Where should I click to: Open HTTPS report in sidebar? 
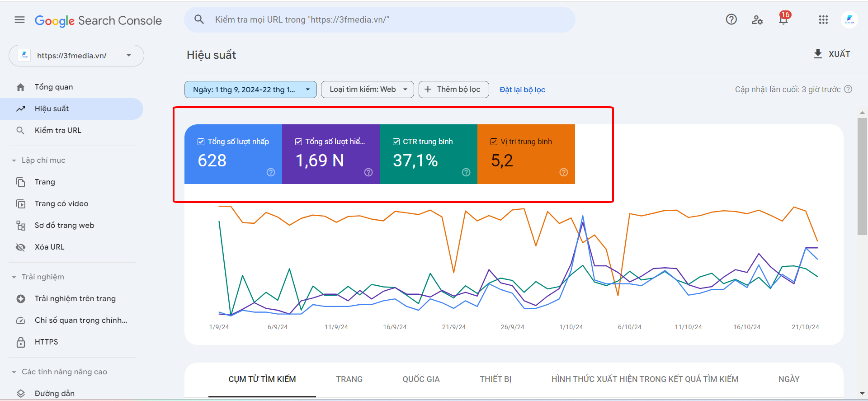click(71, 342)
